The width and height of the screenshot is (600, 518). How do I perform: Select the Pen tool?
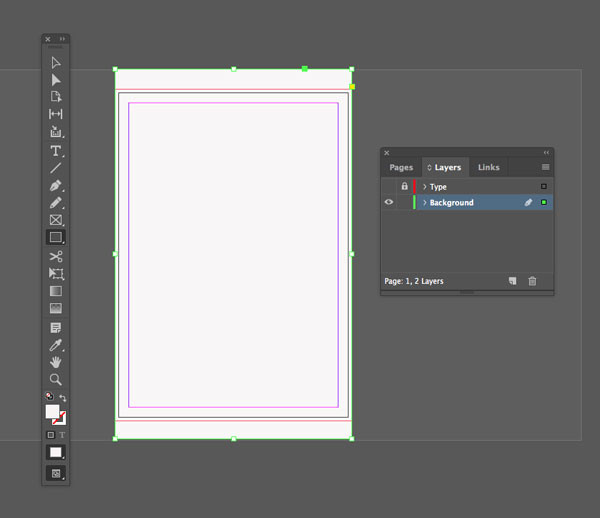tap(56, 186)
